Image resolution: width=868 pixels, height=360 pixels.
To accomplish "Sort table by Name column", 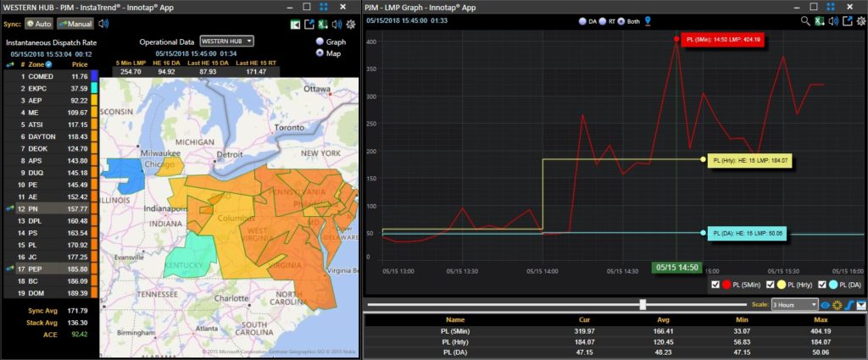I will click(x=456, y=319).
